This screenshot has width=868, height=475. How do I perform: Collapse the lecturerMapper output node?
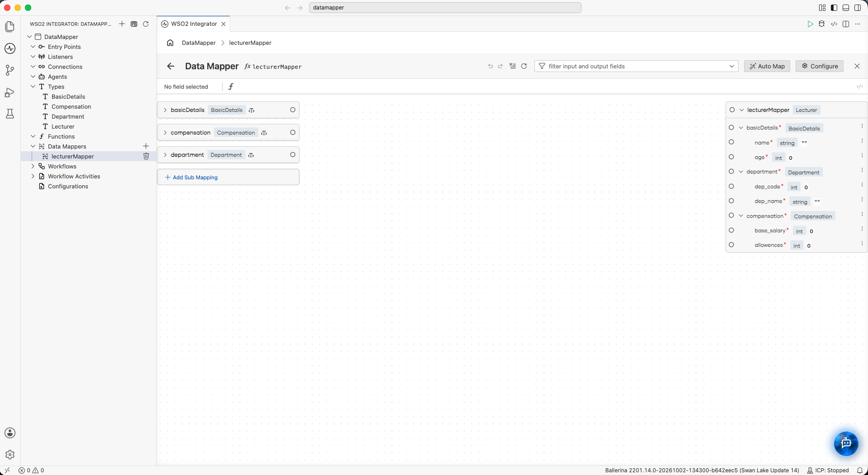(742, 110)
